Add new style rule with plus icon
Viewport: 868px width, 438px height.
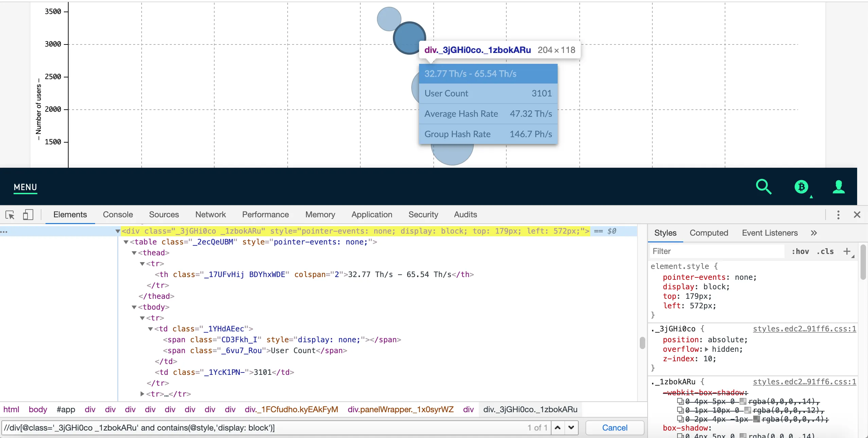tap(847, 251)
